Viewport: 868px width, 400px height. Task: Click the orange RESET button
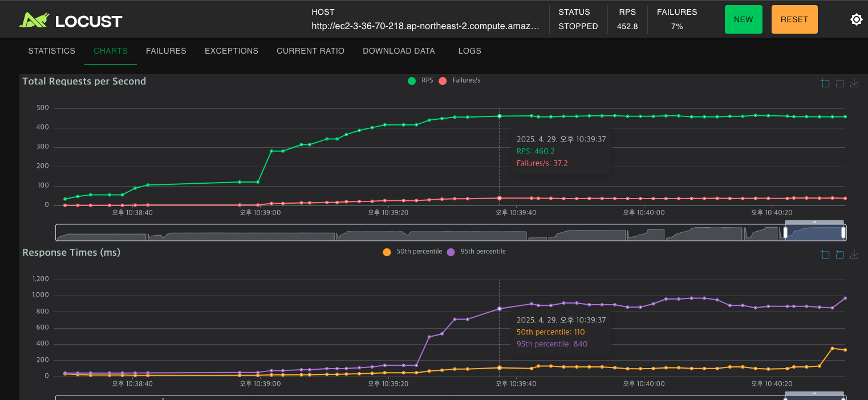pyautogui.click(x=794, y=19)
